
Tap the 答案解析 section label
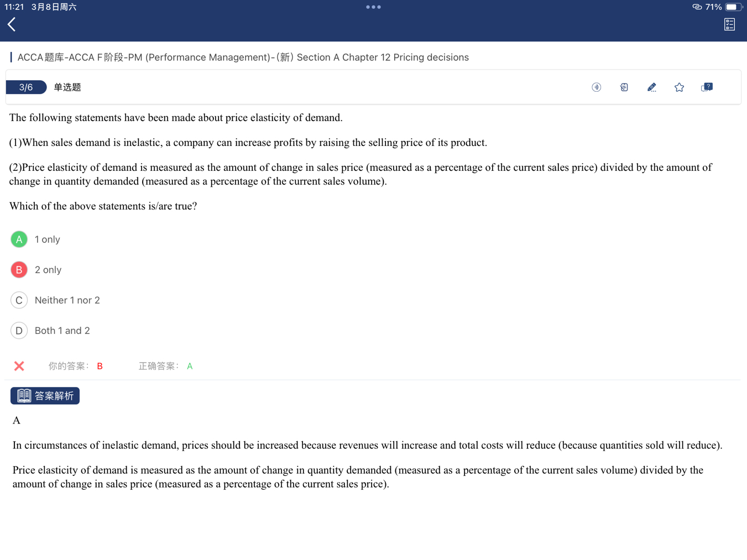tap(54, 396)
